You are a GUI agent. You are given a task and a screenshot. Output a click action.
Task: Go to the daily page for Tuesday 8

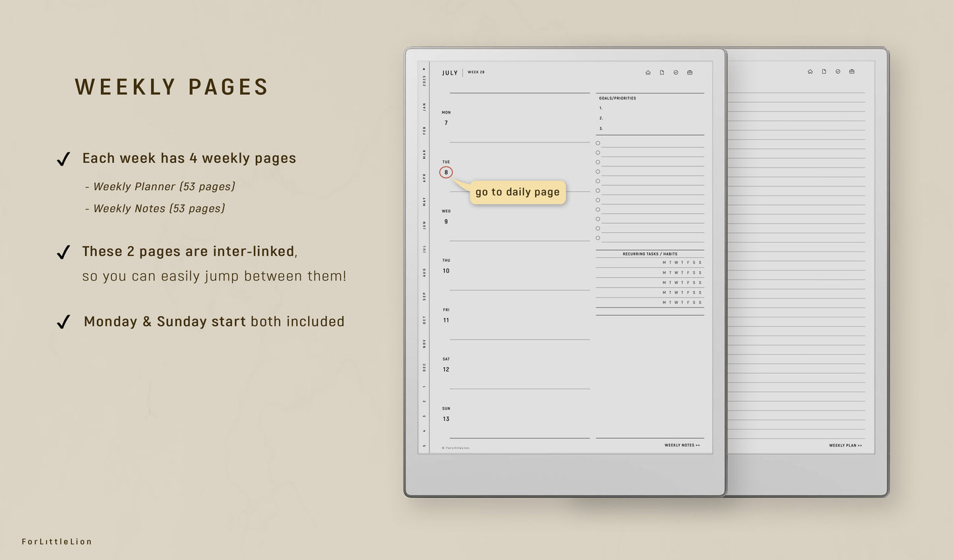click(x=446, y=172)
